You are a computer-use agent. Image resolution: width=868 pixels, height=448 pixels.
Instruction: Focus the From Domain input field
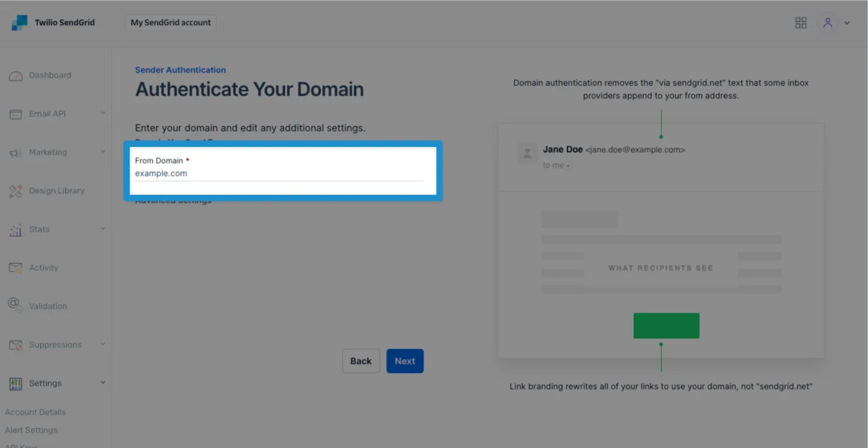(279, 173)
